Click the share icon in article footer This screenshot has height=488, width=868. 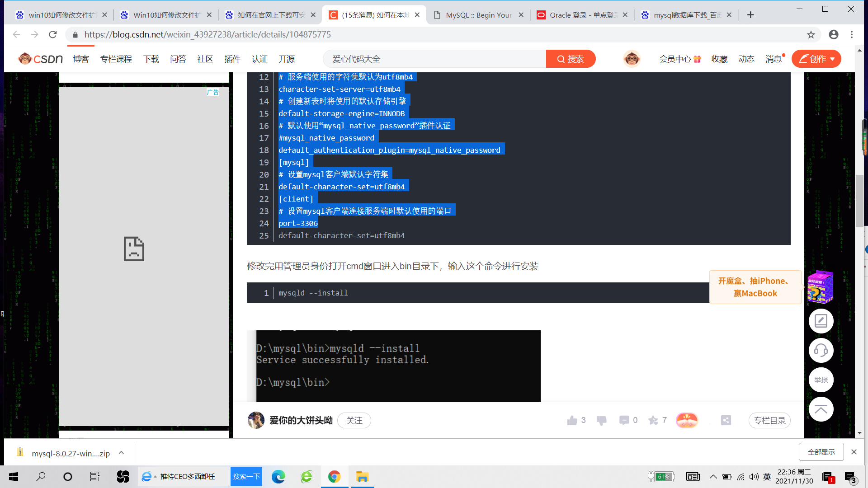tap(726, 421)
